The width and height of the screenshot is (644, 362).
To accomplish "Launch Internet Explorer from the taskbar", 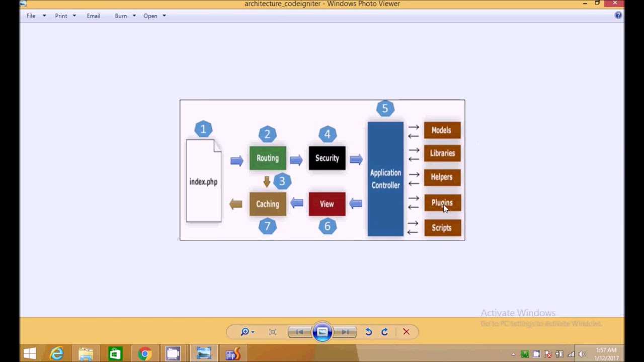I will tap(56, 354).
